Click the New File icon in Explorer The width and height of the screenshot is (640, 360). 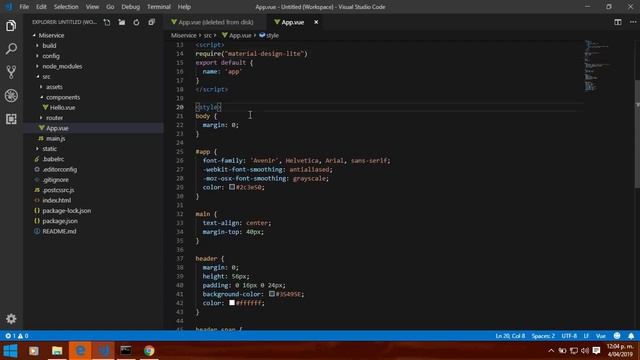pos(107,22)
